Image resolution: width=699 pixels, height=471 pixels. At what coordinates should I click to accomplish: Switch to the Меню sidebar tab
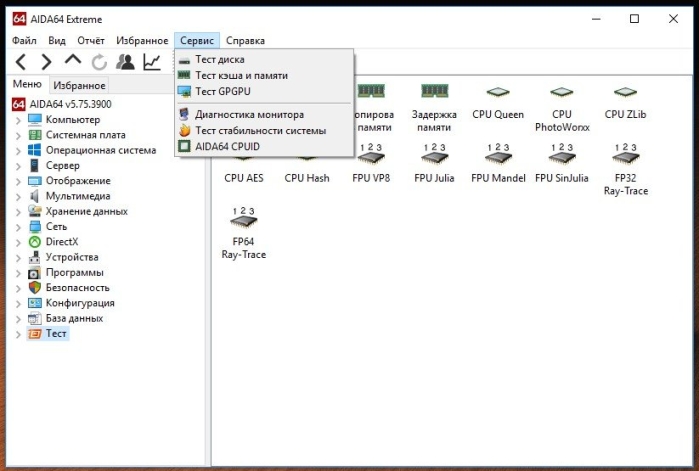click(x=27, y=84)
